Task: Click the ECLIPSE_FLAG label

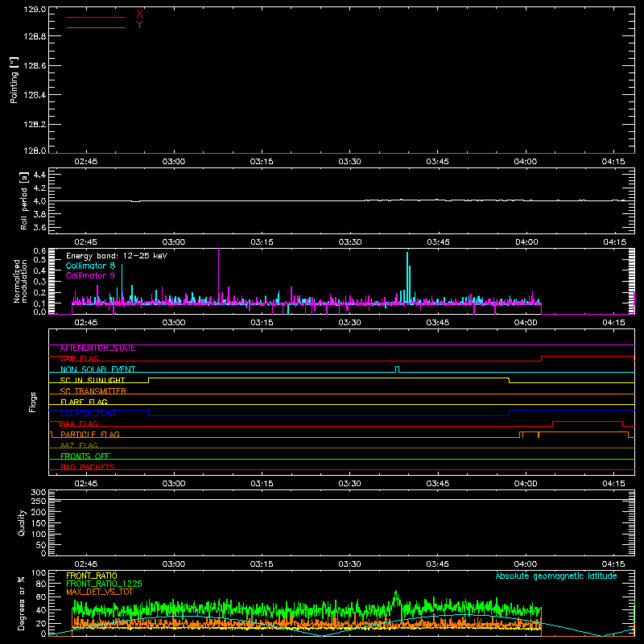Action: (x=88, y=413)
